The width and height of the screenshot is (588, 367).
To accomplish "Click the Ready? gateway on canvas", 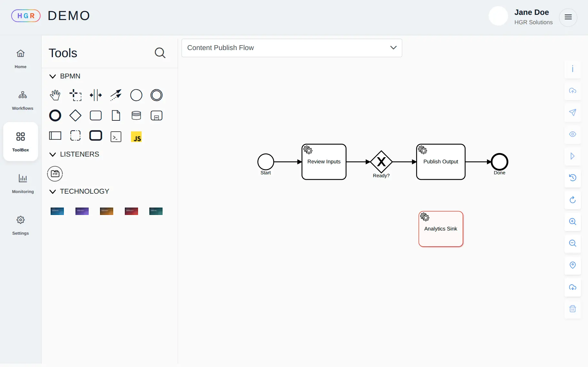I will coord(381,162).
